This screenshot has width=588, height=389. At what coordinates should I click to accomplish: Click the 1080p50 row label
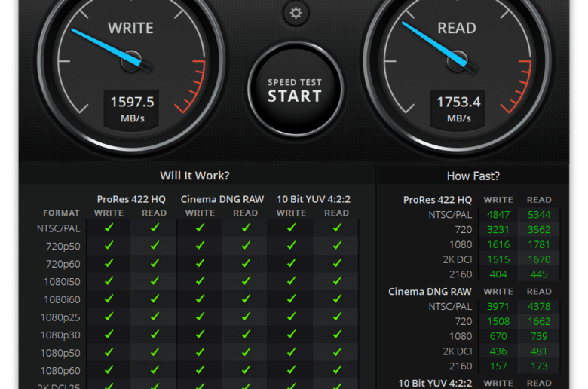pyautogui.click(x=60, y=353)
